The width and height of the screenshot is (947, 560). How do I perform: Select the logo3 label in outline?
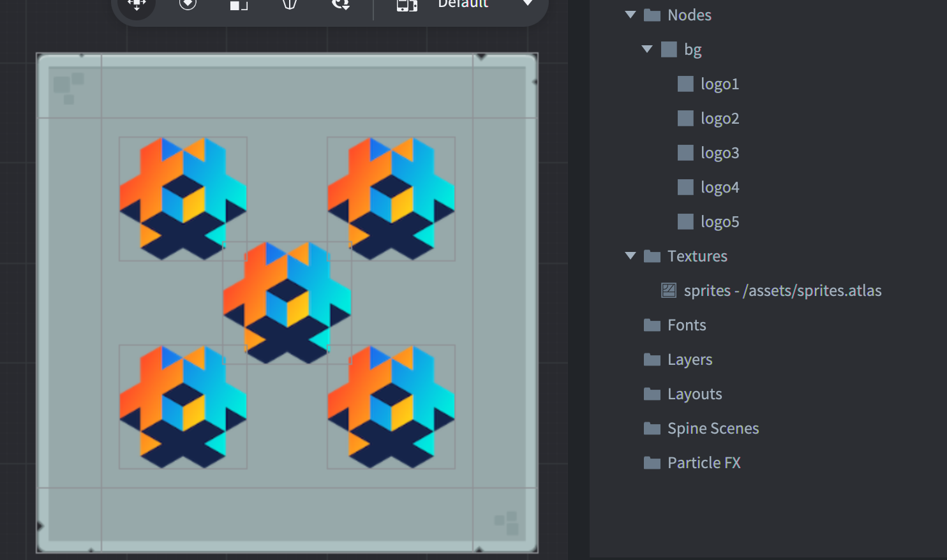pyautogui.click(x=720, y=153)
